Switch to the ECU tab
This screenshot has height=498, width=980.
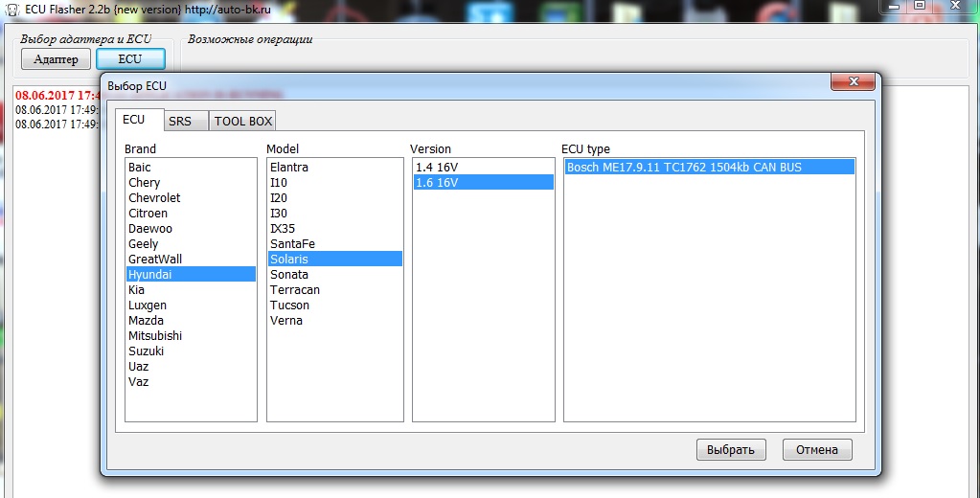[x=139, y=120]
